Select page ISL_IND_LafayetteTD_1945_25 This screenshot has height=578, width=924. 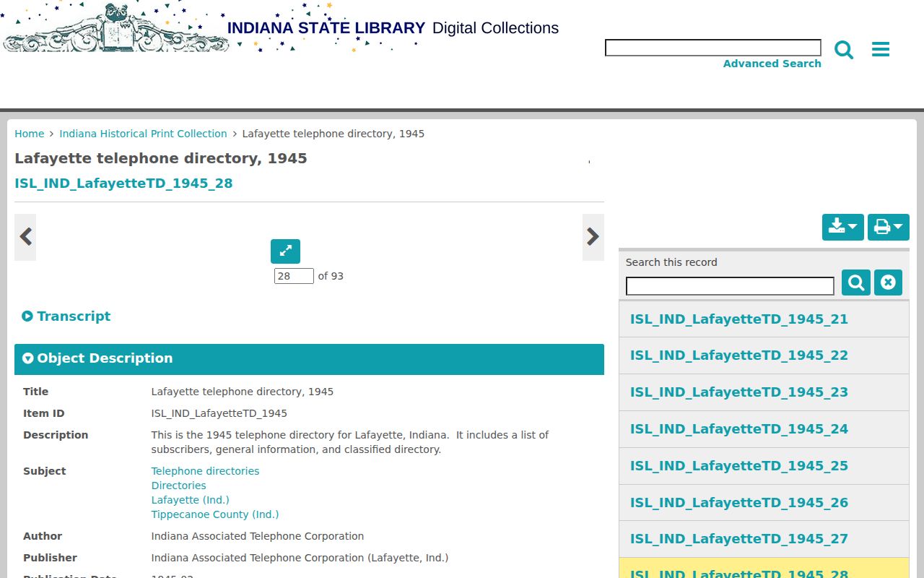point(764,466)
